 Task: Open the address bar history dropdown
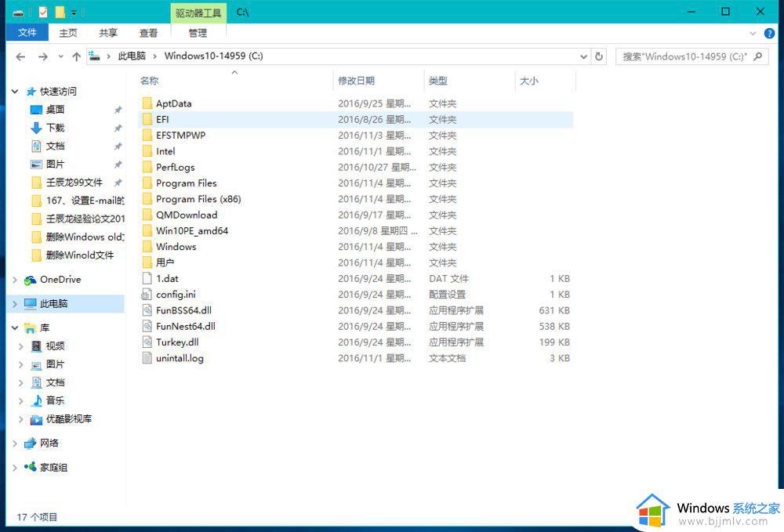583,56
